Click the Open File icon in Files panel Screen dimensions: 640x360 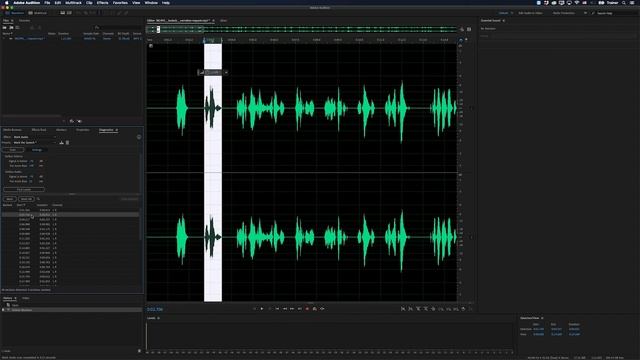pos(5,28)
